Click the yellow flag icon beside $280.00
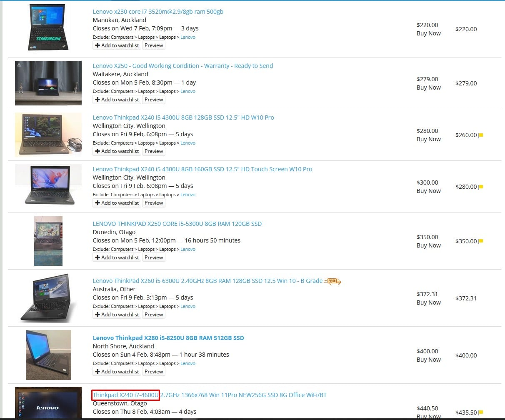 480,187
